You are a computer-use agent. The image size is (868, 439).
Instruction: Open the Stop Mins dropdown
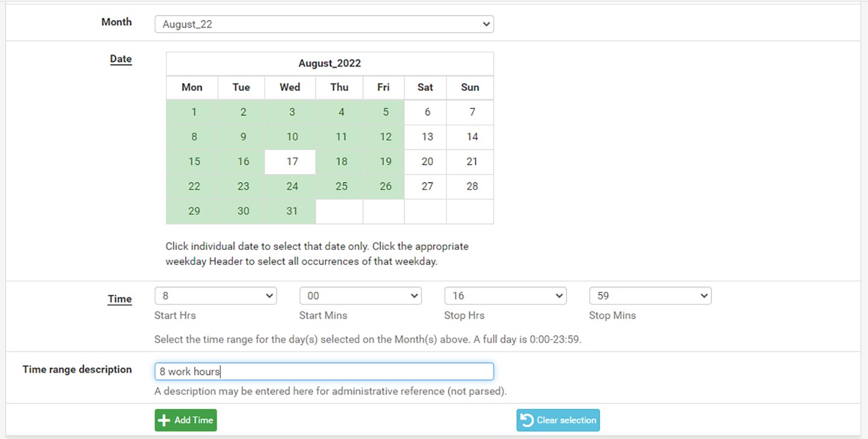650,296
